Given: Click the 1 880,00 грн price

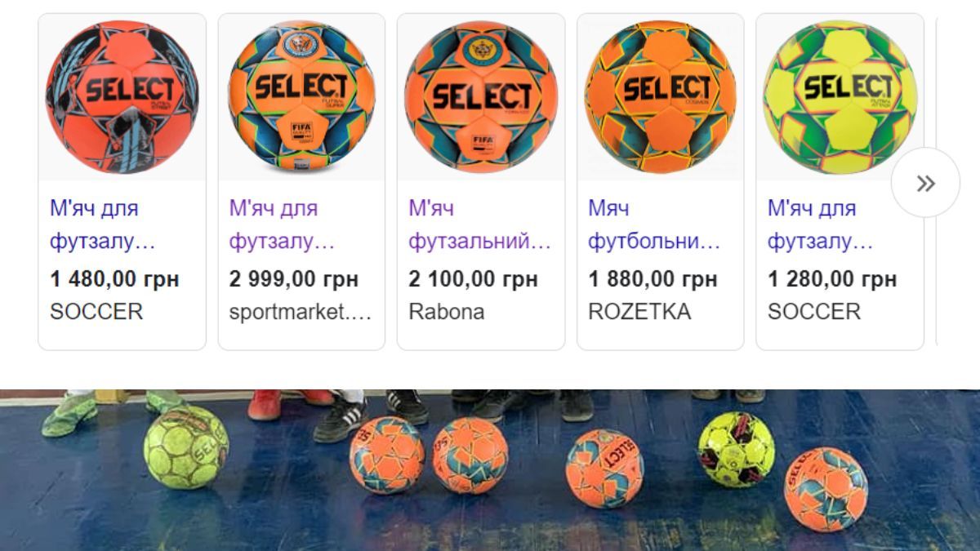Looking at the screenshot, I should click(x=653, y=279).
